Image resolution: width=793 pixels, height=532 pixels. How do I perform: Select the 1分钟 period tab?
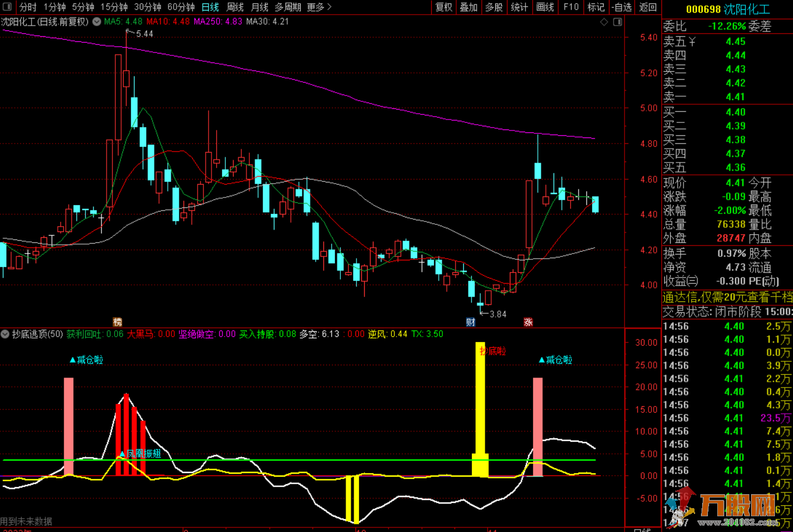(x=55, y=7)
